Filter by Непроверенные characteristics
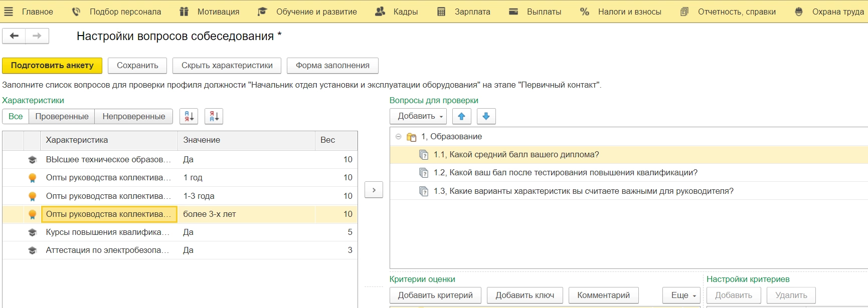 [x=134, y=116]
